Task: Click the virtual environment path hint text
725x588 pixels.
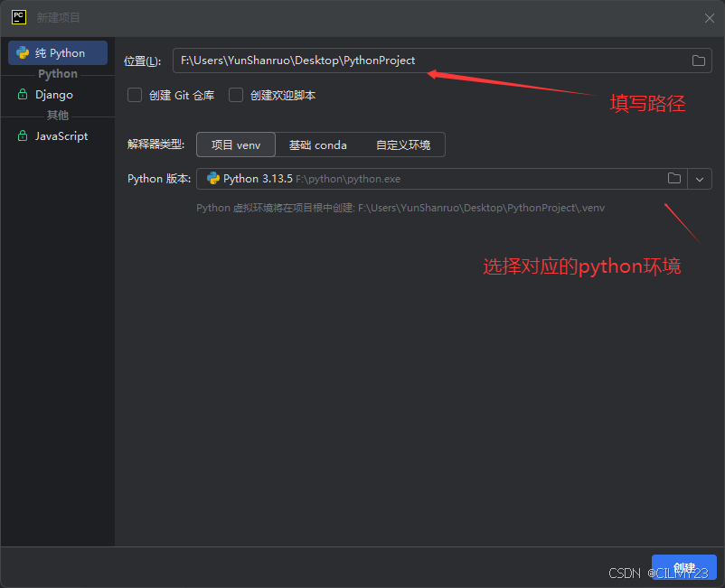Action: [x=400, y=208]
